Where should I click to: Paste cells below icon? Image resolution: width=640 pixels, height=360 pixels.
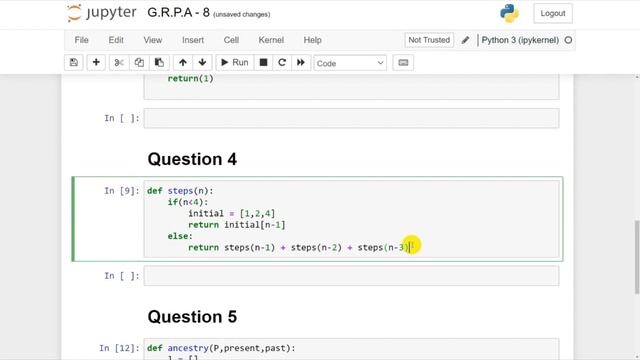(x=159, y=62)
